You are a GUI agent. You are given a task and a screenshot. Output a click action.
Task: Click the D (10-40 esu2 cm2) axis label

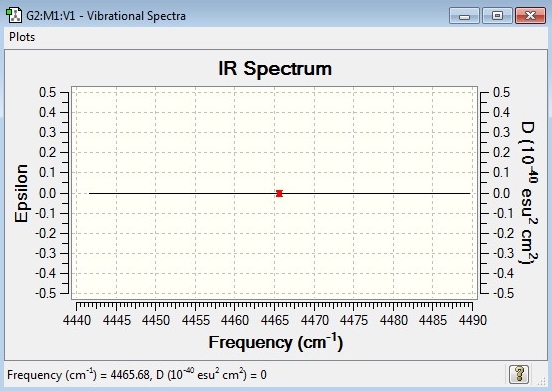point(529,193)
